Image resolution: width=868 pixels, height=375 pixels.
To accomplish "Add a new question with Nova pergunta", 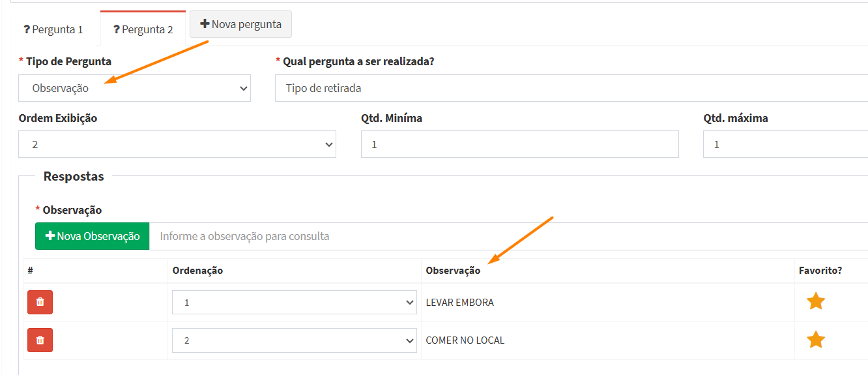I will [x=241, y=24].
